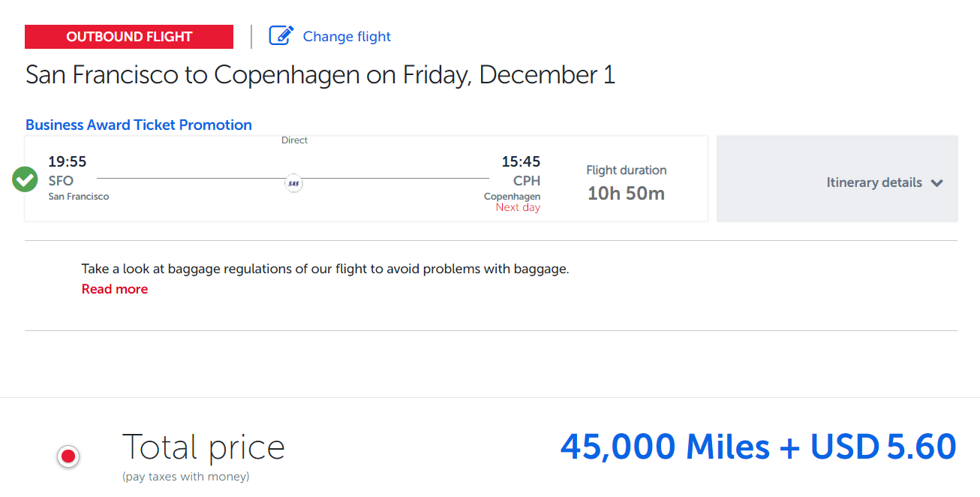Viewport: 980px width, 497px height.
Task: Click the 45,000 Miles + USD 5.60 price
Action: (759, 447)
